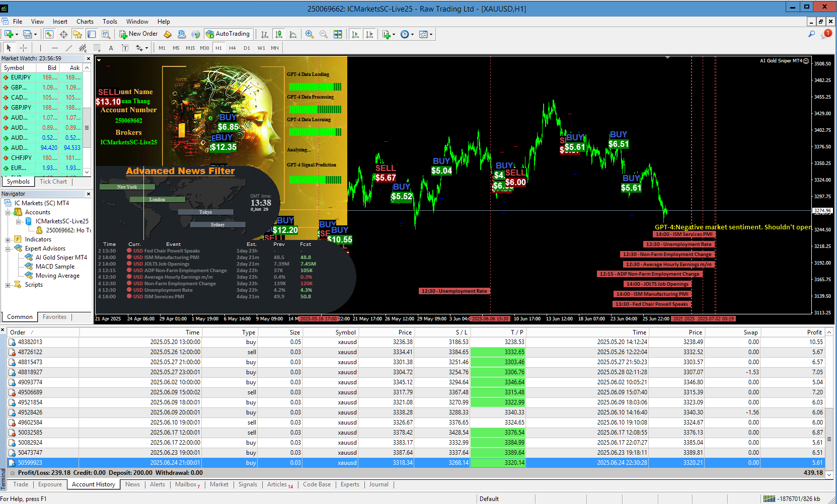Image resolution: width=837 pixels, height=504 pixels.
Task: Select line chart display icon
Action: 293,34
